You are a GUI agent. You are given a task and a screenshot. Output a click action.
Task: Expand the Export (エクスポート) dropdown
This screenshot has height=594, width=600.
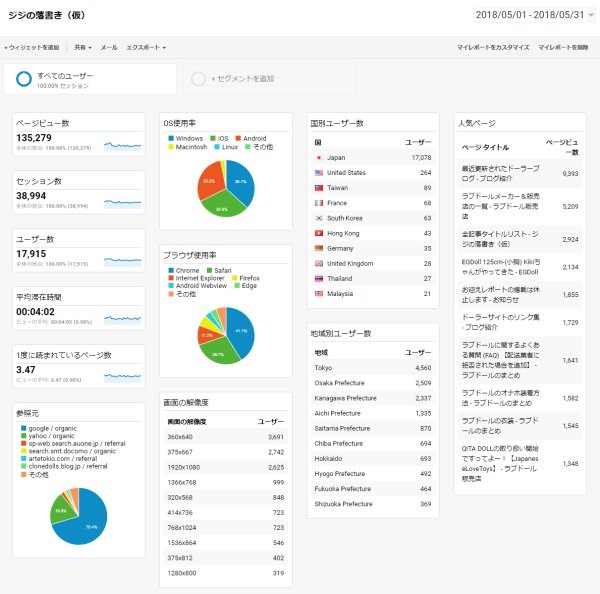tap(146, 47)
